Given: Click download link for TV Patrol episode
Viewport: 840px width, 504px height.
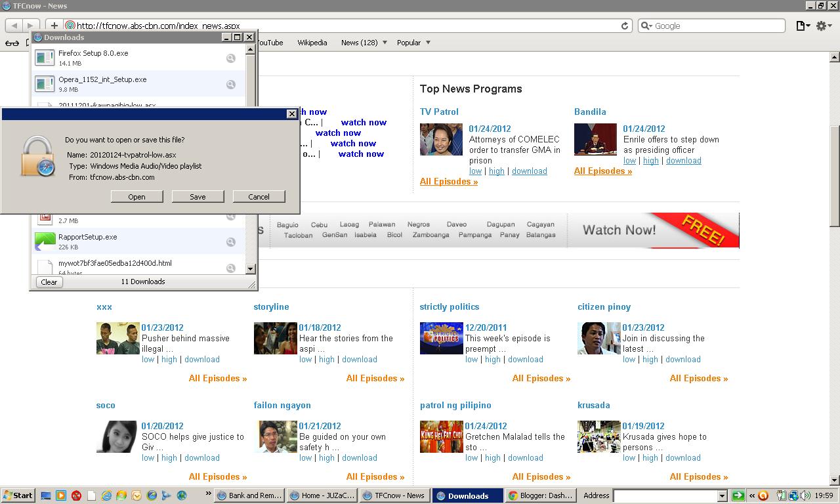Looking at the screenshot, I should click(530, 171).
